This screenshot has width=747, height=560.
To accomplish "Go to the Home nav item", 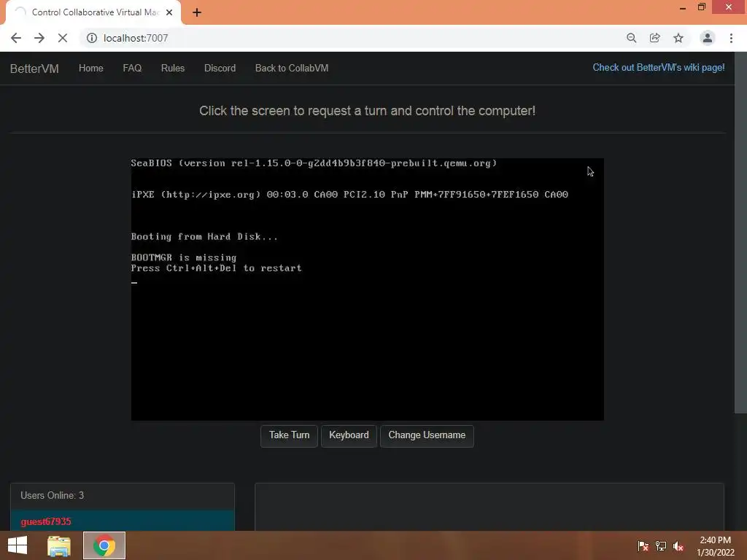I will (x=91, y=68).
